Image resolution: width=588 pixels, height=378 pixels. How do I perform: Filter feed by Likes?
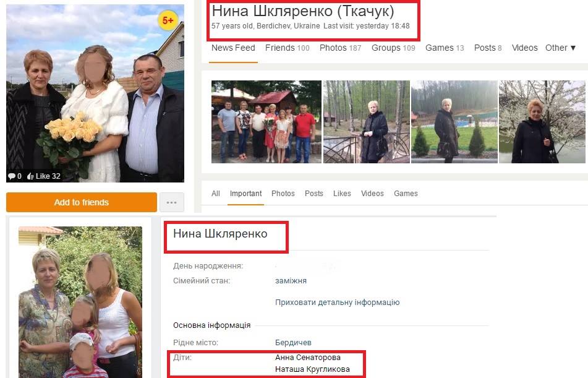(342, 193)
